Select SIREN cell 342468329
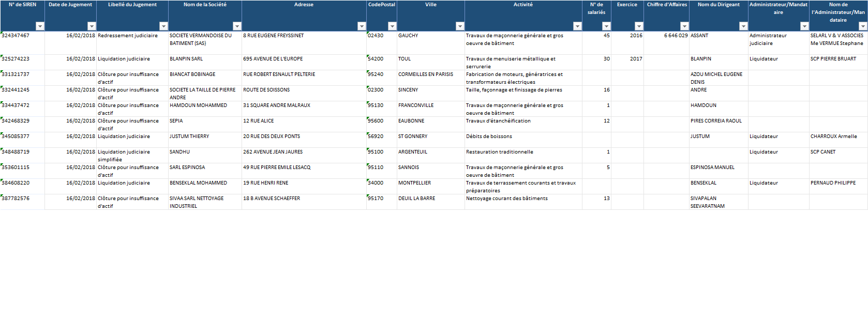This screenshot has height=335, width=868. (23, 125)
